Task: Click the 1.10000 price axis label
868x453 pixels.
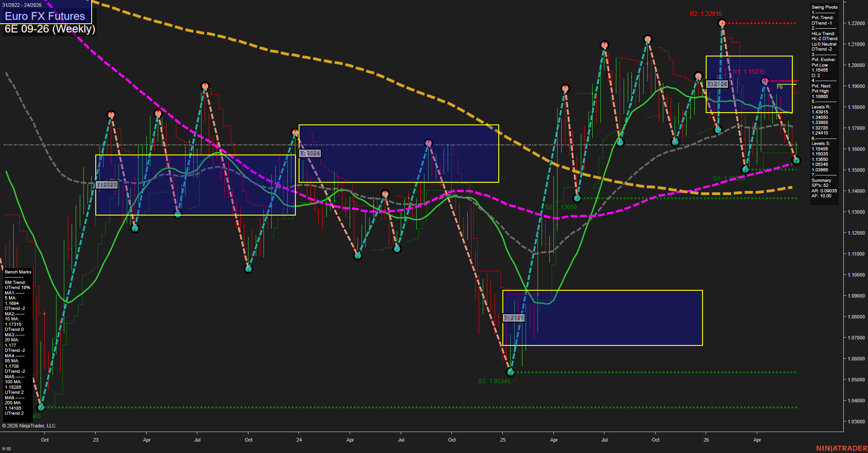Action: [x=856, y=275]
